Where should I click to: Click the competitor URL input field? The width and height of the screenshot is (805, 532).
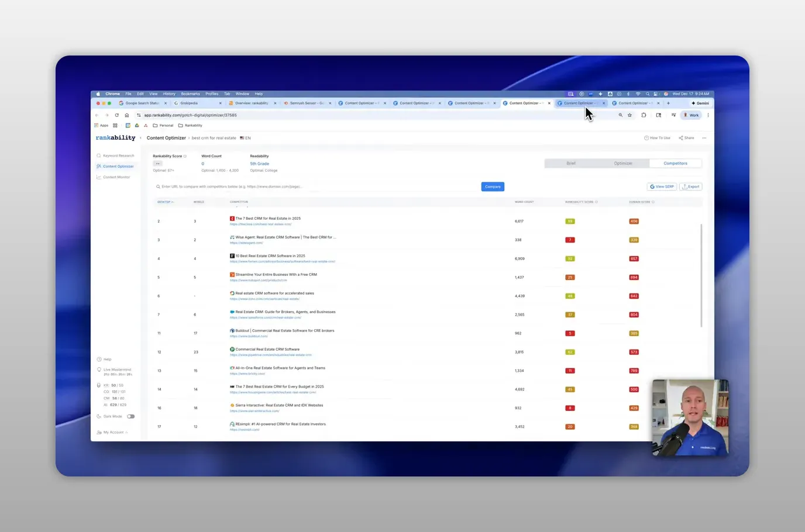tap(317, 186)
